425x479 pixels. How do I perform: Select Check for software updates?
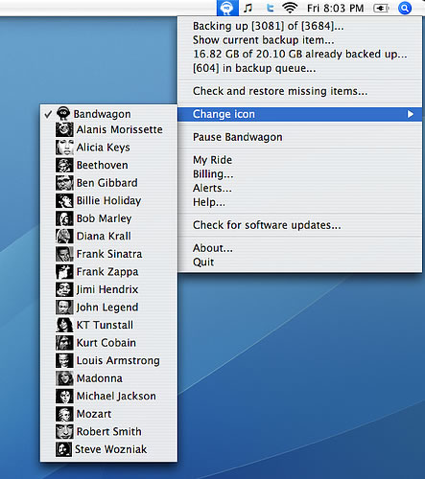(x=267, y=225)
